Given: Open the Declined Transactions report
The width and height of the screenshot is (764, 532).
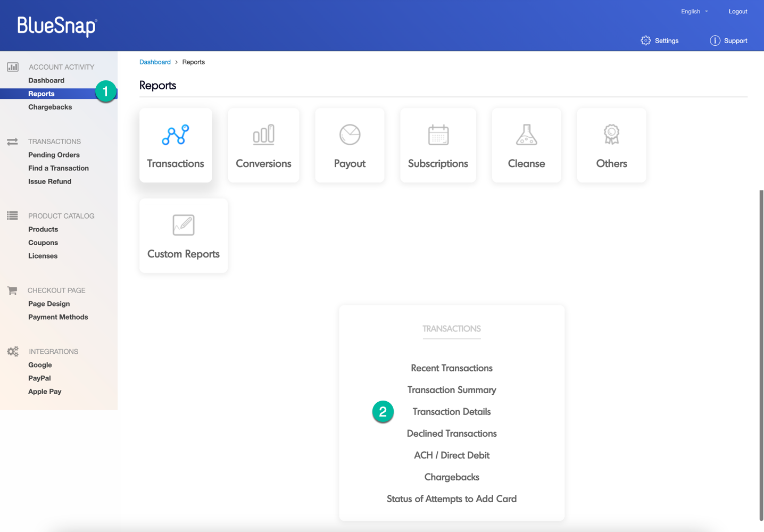Looking at the screenshot, I should [x=451, y=434].
